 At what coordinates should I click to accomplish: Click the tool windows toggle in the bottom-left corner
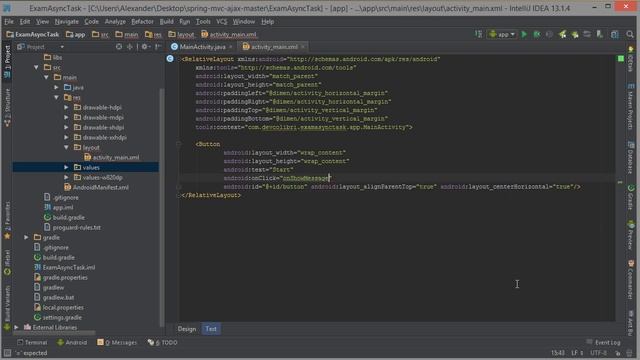click(x=7, y=353)
